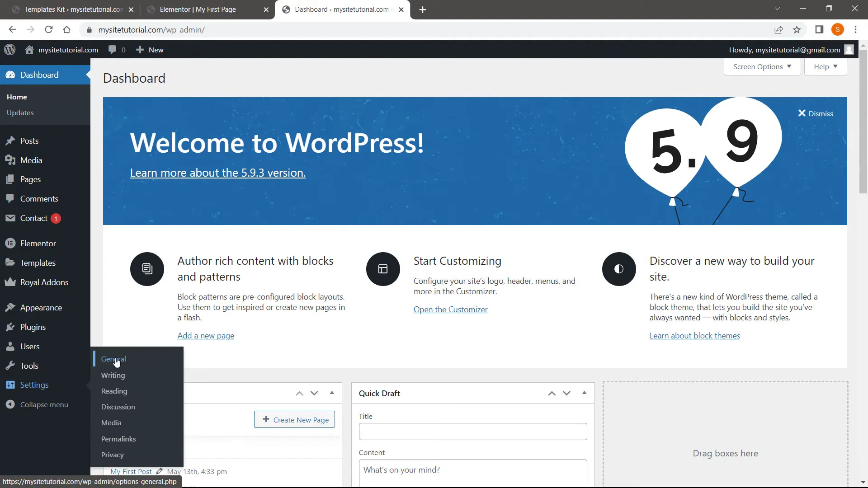Click the home icon beside mysitetutorial.com
This screenshot has width=868, height=488.
pyautogui.click(x=29, y=50)
